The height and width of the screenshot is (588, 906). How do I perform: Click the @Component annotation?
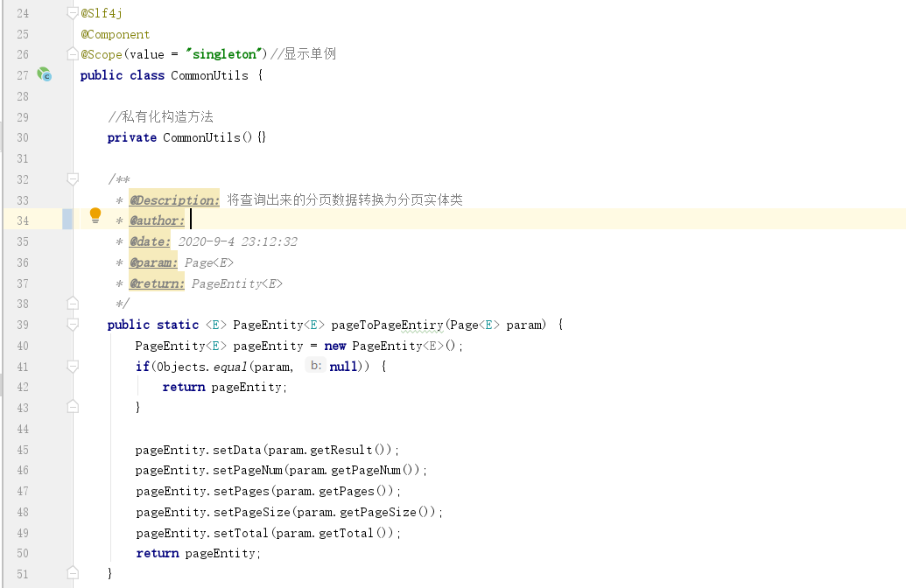tap(115, 34)
